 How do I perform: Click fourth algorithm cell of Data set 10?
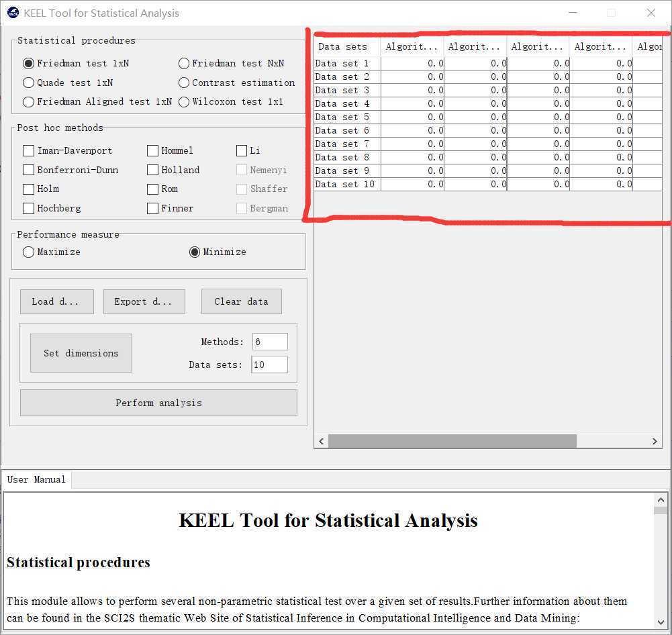(x=602, y=184)
